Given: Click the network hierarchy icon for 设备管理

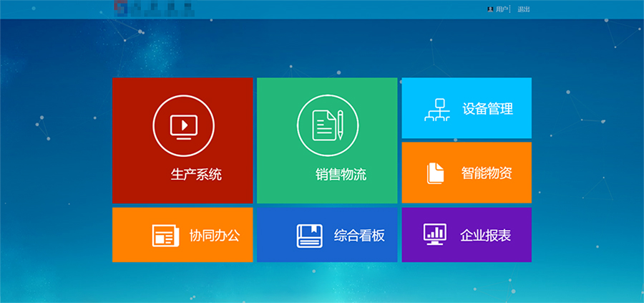Looking at the screenshot, I should point(436,110).
